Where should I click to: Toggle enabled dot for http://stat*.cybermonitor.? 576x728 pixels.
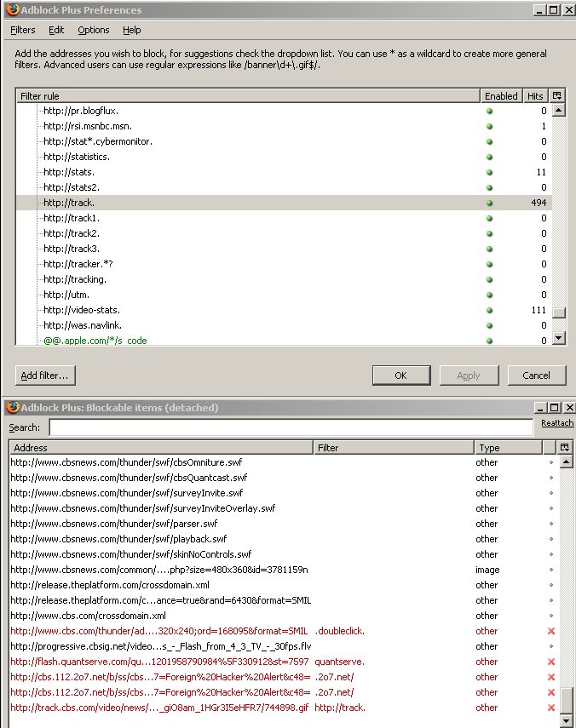pyautogui.click(x=489, y=141)
